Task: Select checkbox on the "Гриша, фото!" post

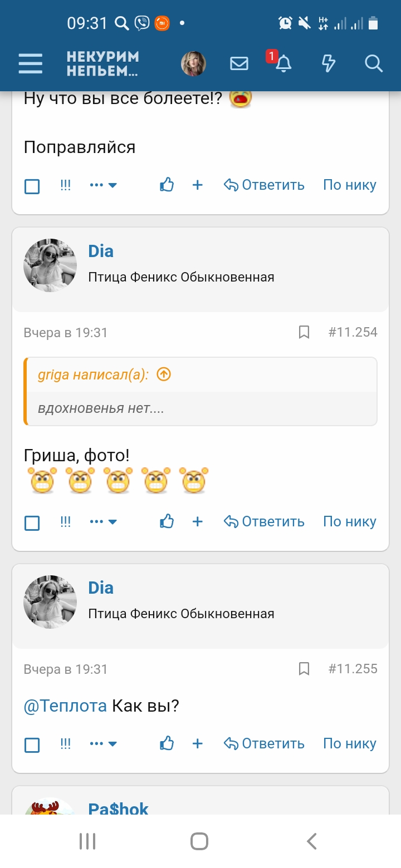Action: click(32, 523)
